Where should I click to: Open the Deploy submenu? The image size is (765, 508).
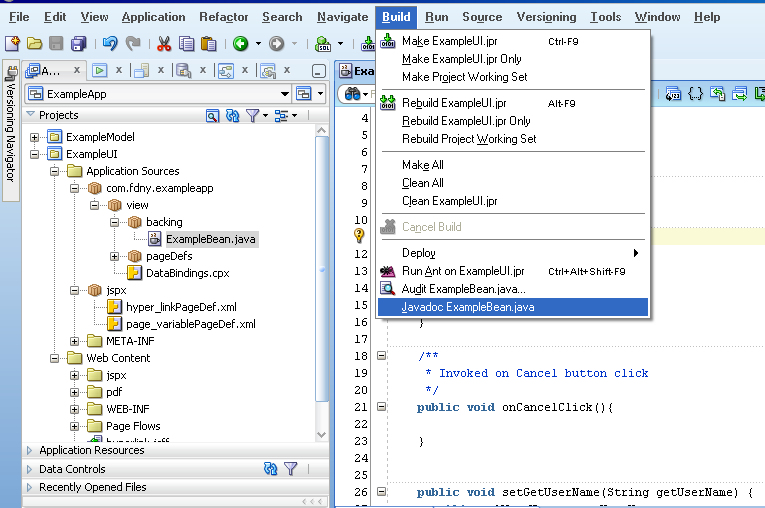(x=512, y=253)
